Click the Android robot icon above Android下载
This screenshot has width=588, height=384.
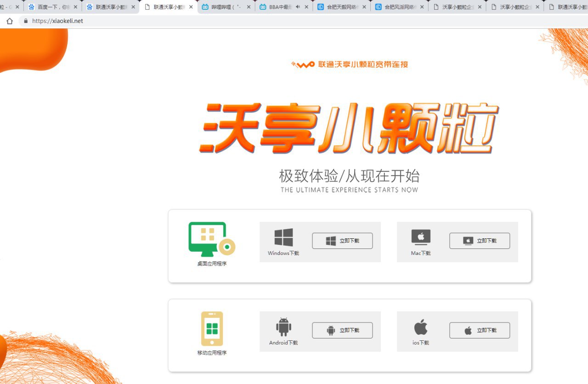pos(283,327)
